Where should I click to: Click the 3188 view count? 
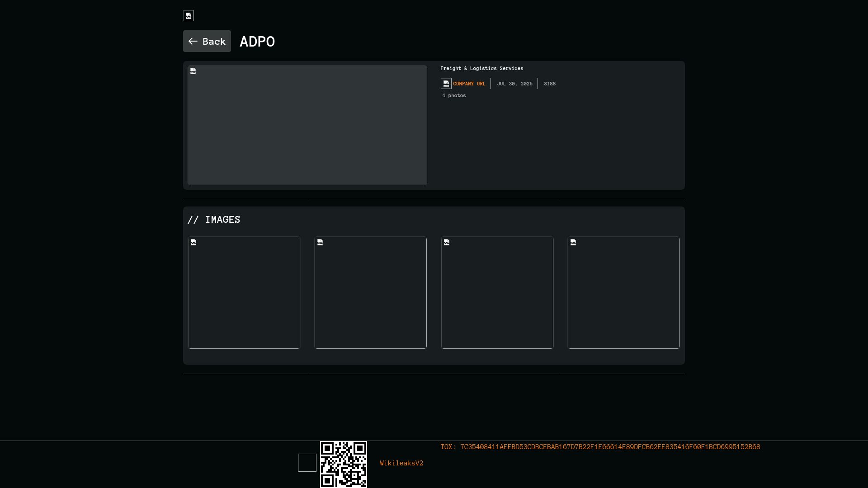pyautogui.click(x=550, y=84)
